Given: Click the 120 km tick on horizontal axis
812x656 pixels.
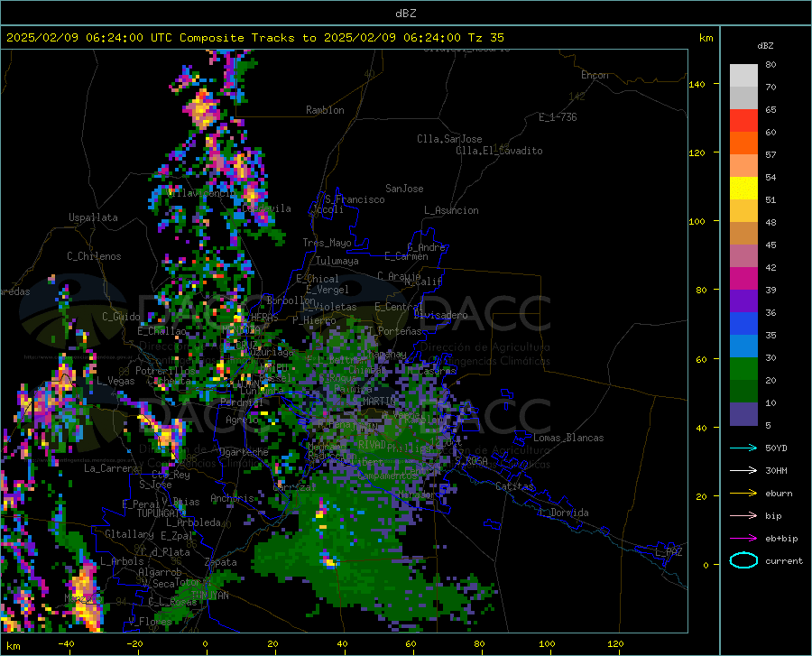Looking at the screenshot, I should pyautogui.click(x=615, y=643).
